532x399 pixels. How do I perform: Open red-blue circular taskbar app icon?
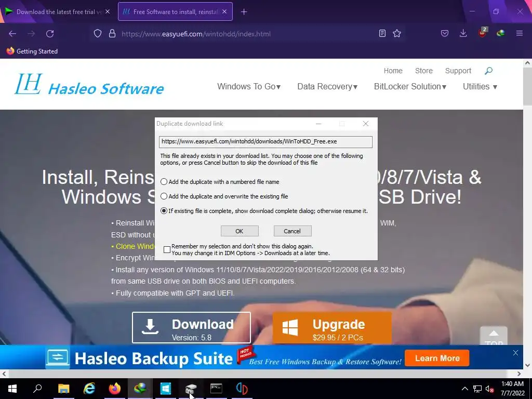click(x=242, y=389)
